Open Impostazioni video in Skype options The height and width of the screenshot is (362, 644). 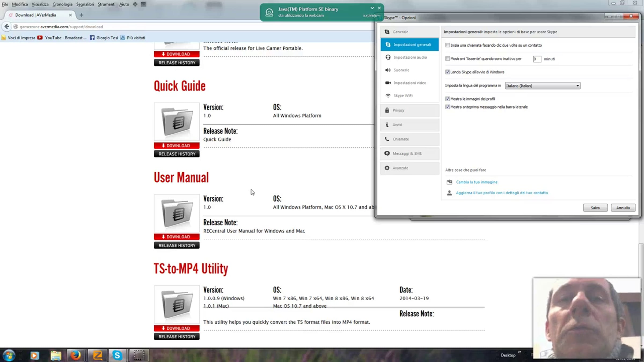[x=409, y=83]
